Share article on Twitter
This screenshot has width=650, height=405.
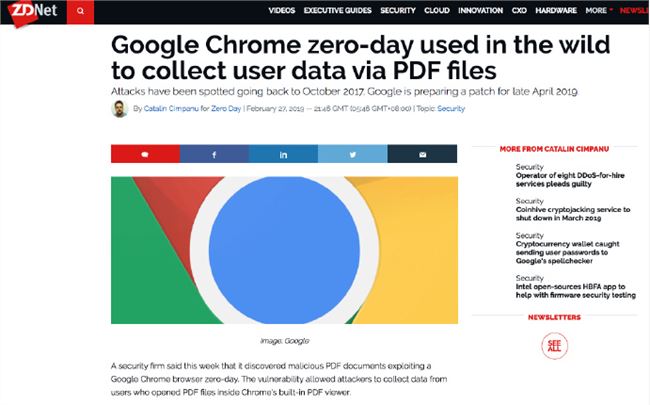[353, 154]
